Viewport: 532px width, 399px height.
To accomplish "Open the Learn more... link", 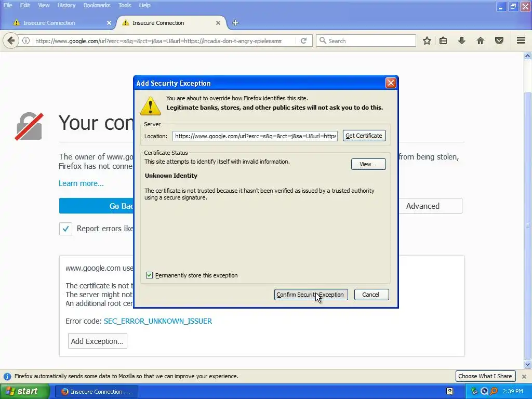I will (x=81, y=183).
